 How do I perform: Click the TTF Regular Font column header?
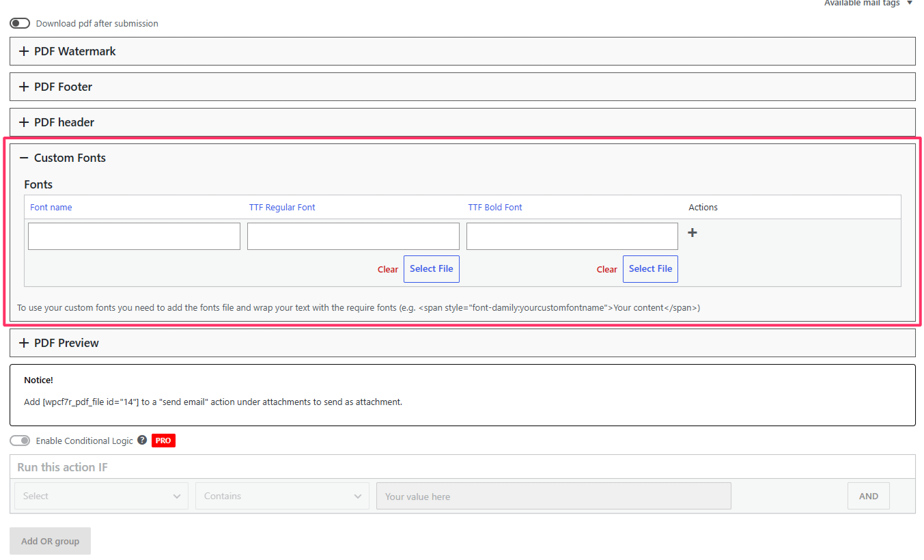(x=282, y=208)
